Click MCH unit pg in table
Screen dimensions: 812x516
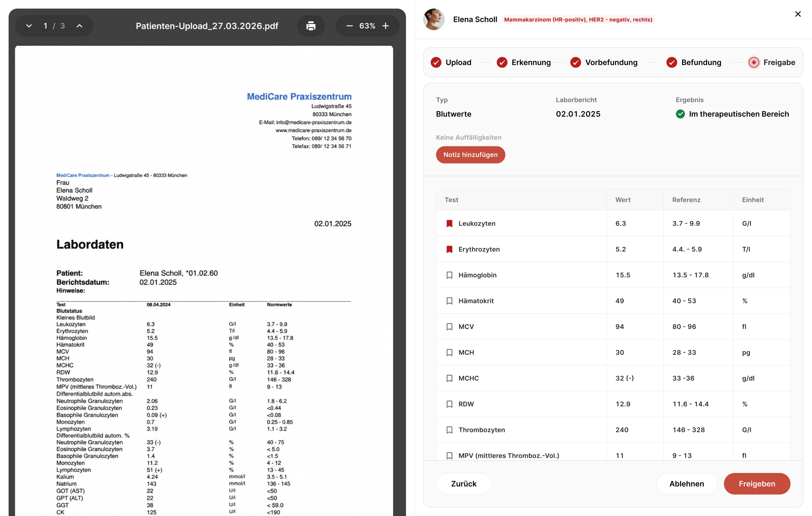pyautogui.click(x=746, y=352)
